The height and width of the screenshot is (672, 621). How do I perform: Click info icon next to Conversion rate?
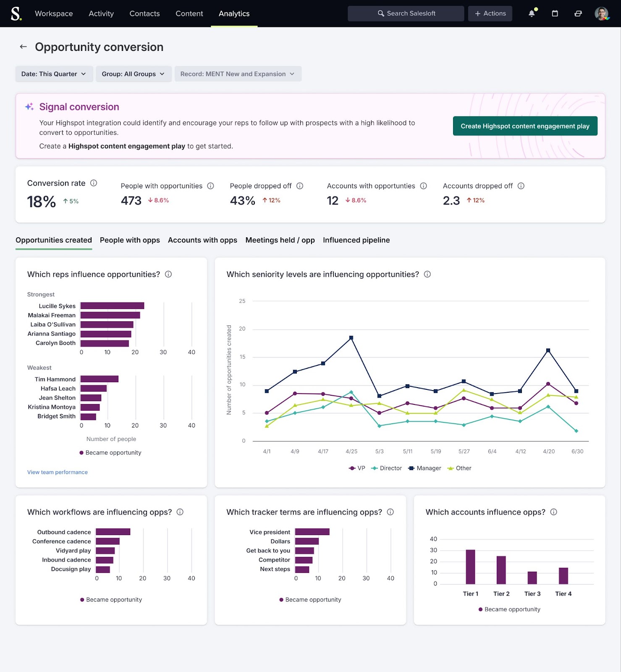[x=94, y=183]
